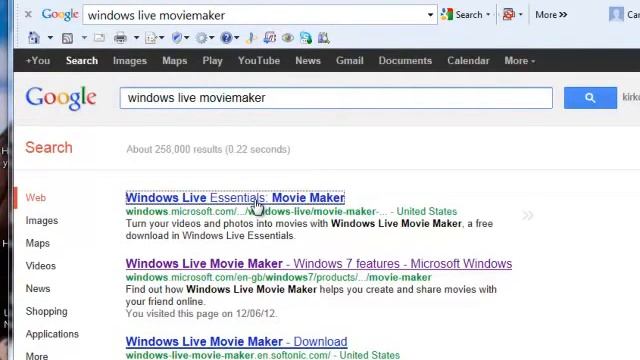Click the blue Help question mark icon
The image size is (640, 360).
click(226, 38)
